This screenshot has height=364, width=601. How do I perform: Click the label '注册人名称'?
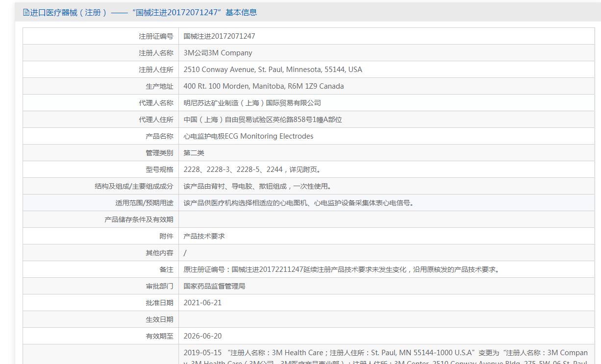[x=156, y=53]
